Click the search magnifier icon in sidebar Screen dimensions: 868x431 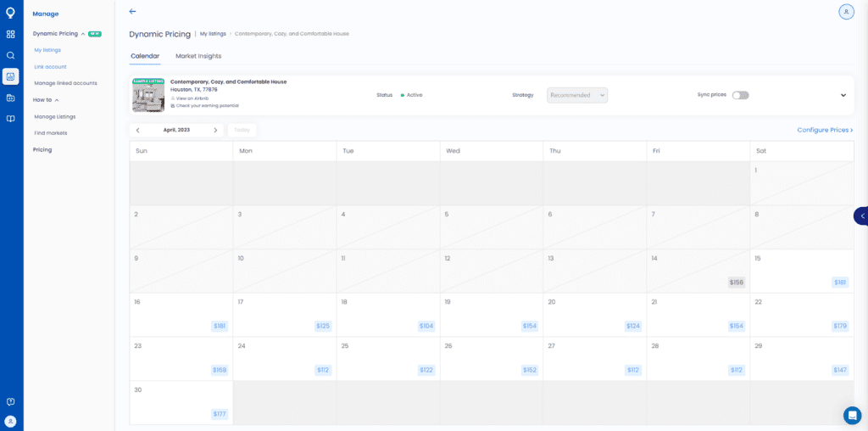point(10,55)
